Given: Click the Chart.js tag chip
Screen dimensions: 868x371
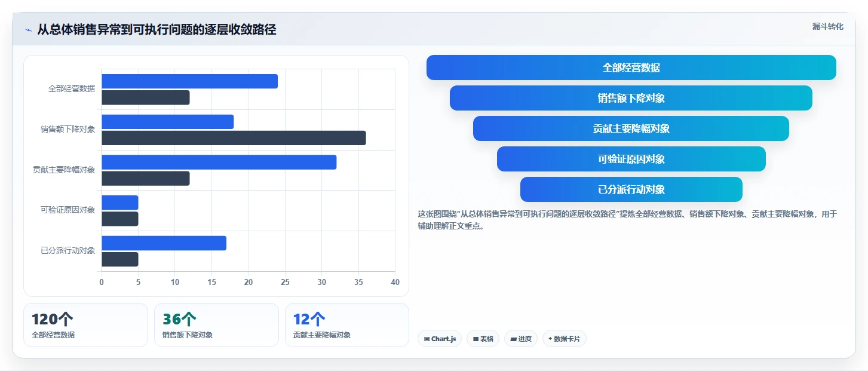Looking at the screenshot, I should click(440, 339).
